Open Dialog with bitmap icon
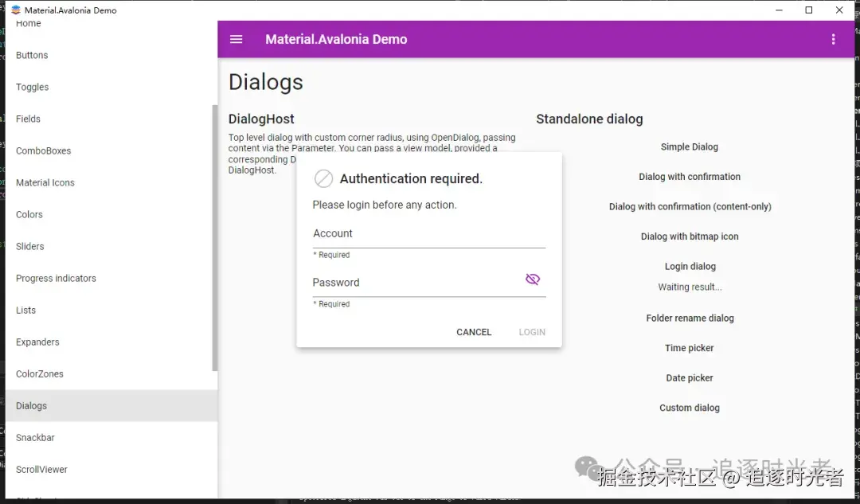Image resolution: width=860 pixels, height=504 pixels. coord(690,236)
